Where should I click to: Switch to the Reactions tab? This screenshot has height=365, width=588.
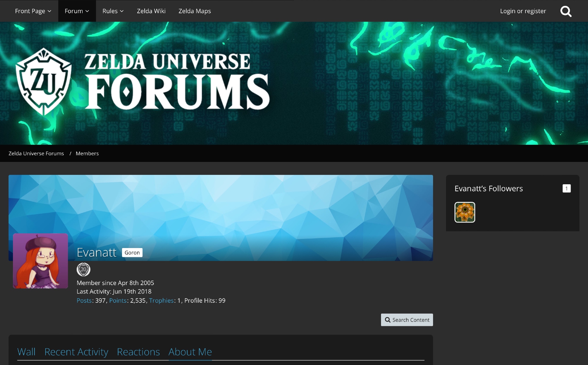pos(138,352)
